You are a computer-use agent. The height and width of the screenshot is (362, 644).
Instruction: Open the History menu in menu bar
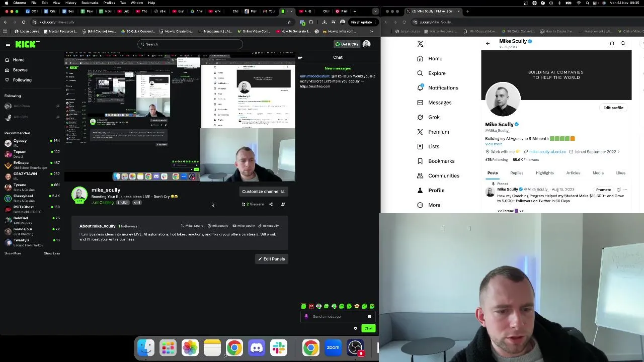[71, 3]
